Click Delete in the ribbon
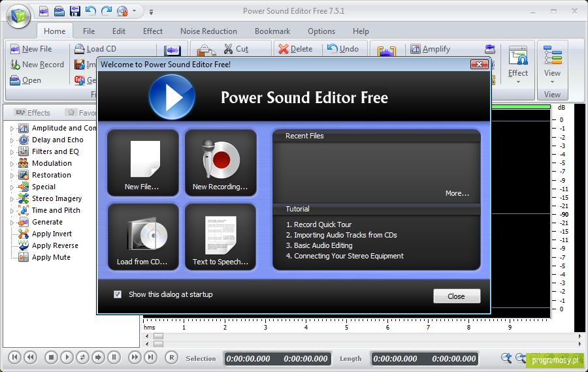588x372 pixels. tap(295, 49)
